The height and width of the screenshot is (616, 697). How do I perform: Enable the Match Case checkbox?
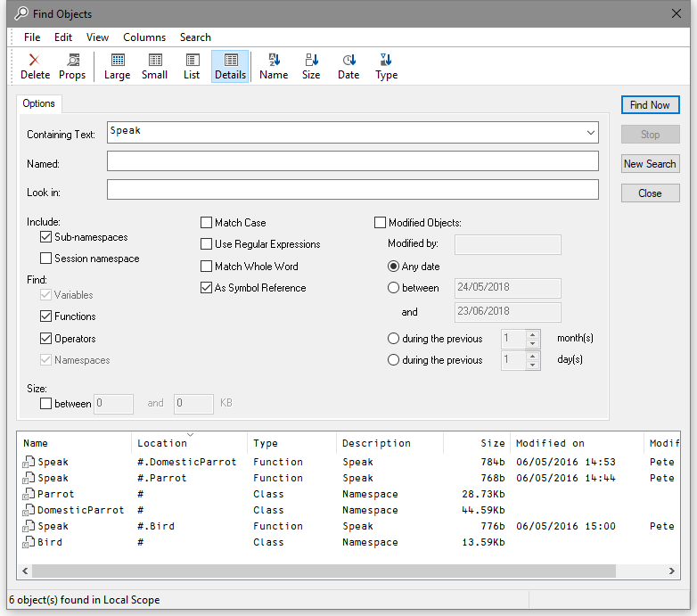207,223
